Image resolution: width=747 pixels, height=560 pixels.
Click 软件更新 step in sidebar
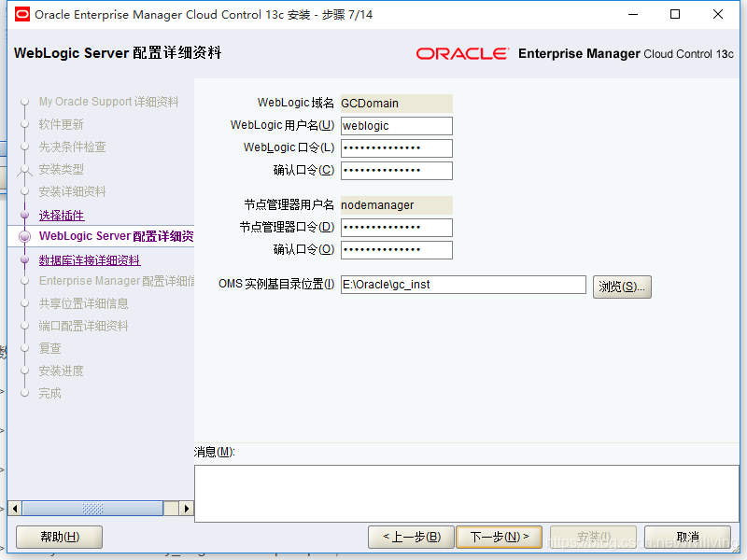[x=61, y=124]
